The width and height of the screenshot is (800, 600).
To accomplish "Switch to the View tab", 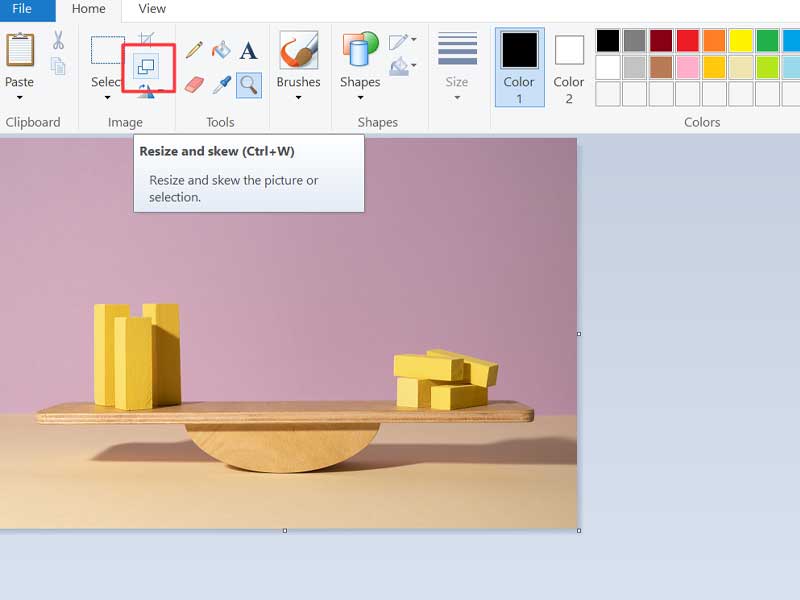I will click(151, 9).
